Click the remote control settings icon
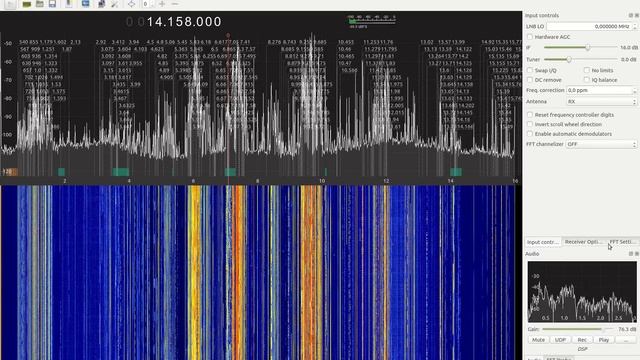The image size is (640, 360). coord(101,4)
